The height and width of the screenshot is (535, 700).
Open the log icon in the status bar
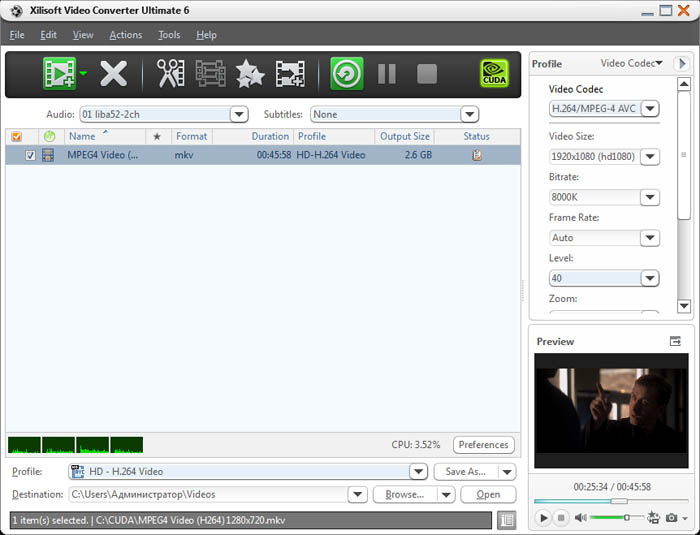tap(507, 520)
